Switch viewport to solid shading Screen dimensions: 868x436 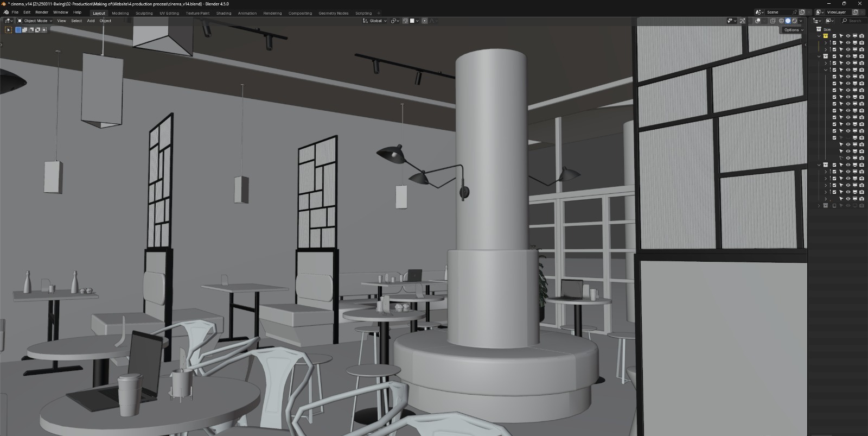coord(788,21)
